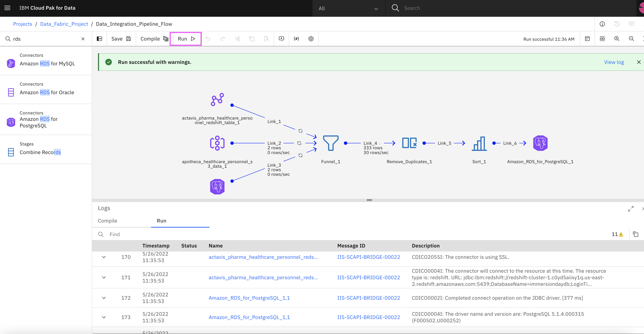Expand log row 171
The height and width of the screenshot is (334, 644).
click(104, 278)
